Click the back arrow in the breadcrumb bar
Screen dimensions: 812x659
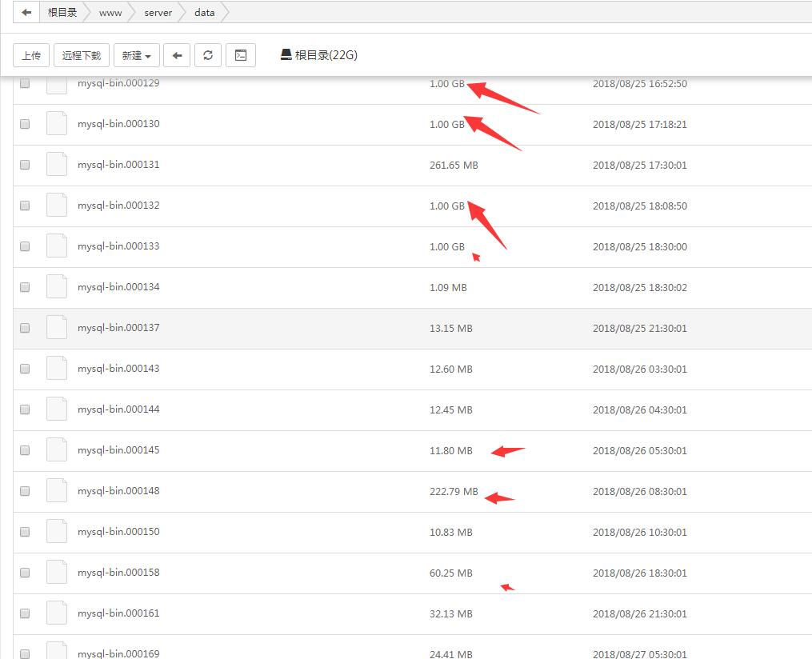click(x=26, y=13)
